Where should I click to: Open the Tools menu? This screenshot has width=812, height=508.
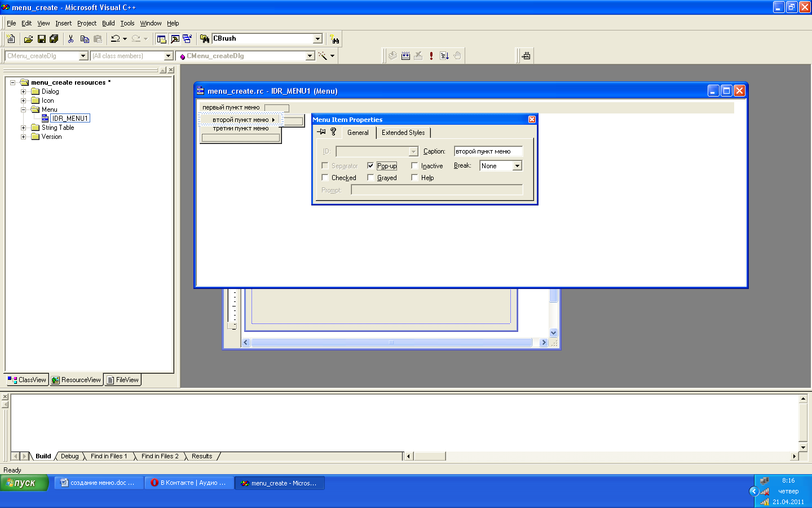(127, 23)
